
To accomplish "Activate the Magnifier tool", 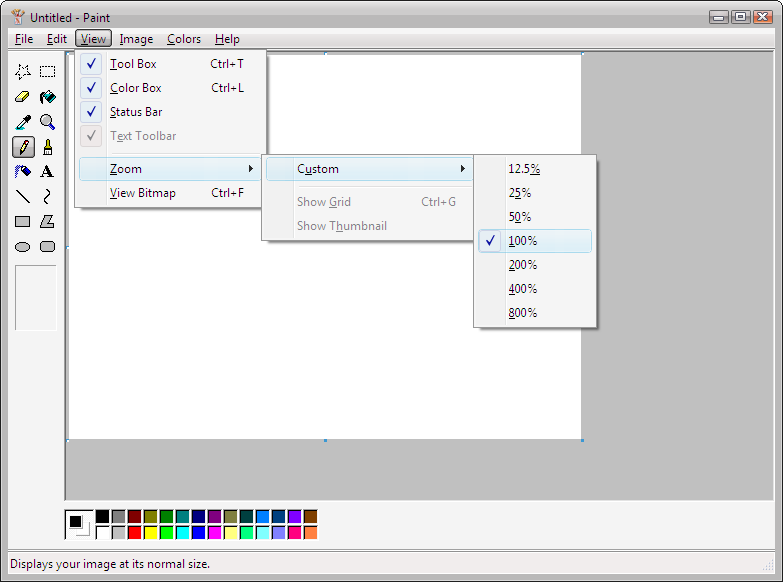I will click(x=47, y=121).
